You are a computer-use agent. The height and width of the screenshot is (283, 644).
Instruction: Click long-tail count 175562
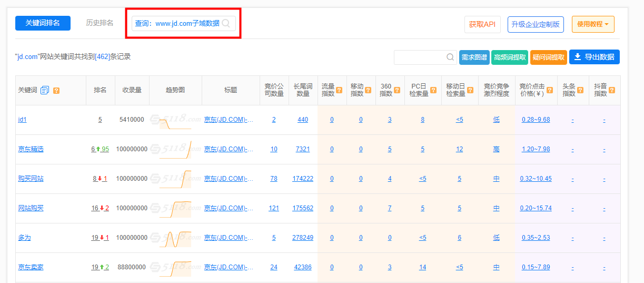pos(303,208)
